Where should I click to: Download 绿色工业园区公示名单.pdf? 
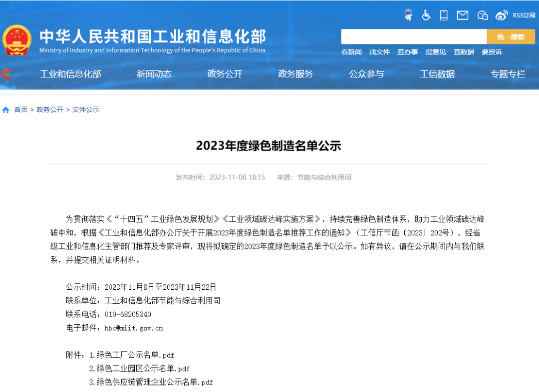click(143, 369)
